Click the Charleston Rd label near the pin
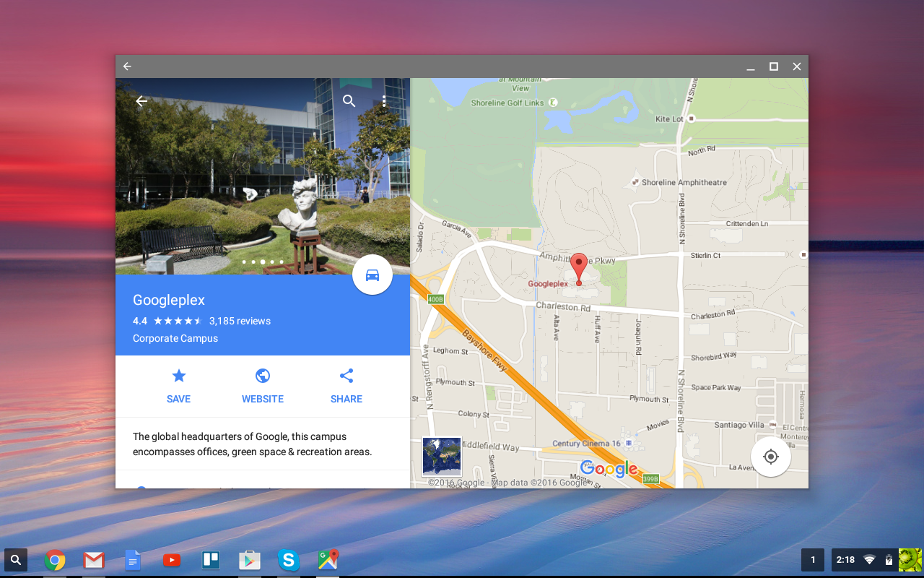The height and width of the screenshot is (578, 924). [563, 307]
